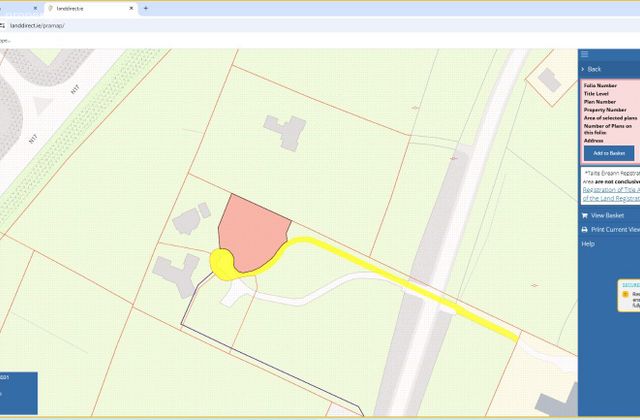Viewport: 640px width, 420px height.
Task: Open the hamburger menu in side panel
Action: pos(584,54)
